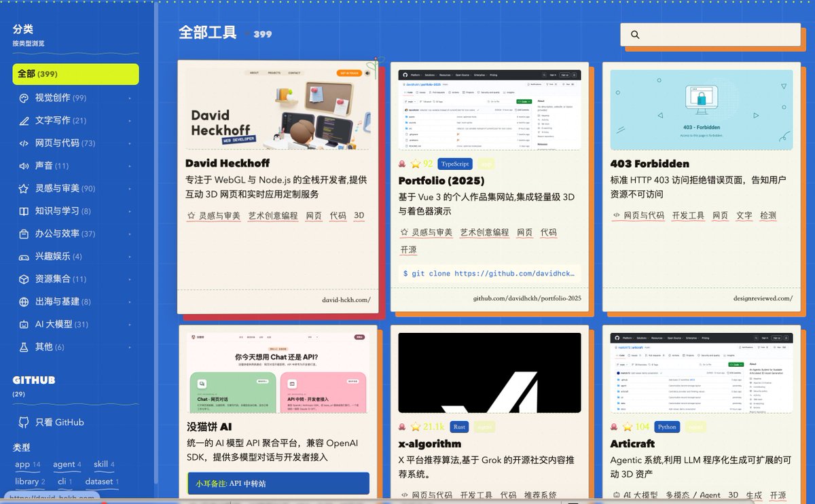815x504 pixels.
Task: Click the magnifier icon in the search box
Action: [635, 35]
